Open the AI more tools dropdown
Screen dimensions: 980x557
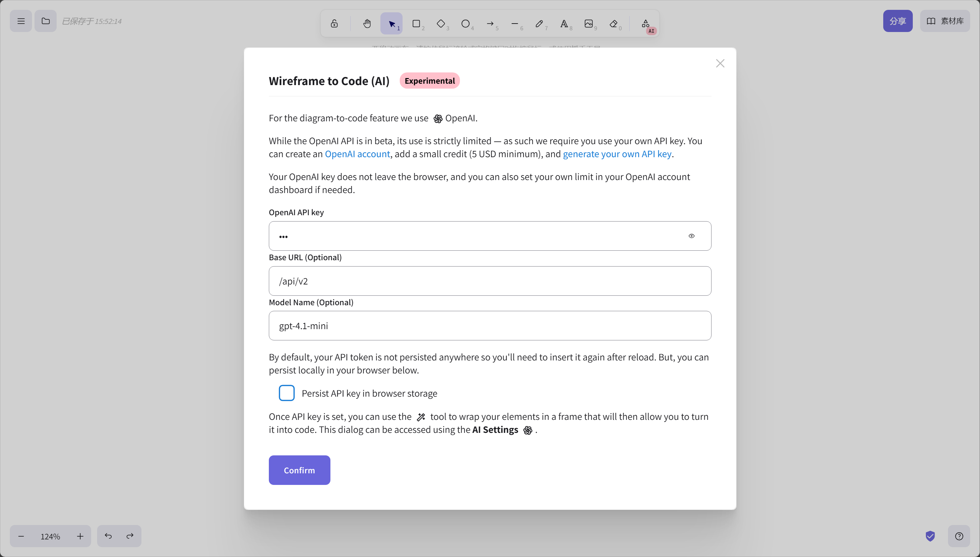click(x=646, y=24)
